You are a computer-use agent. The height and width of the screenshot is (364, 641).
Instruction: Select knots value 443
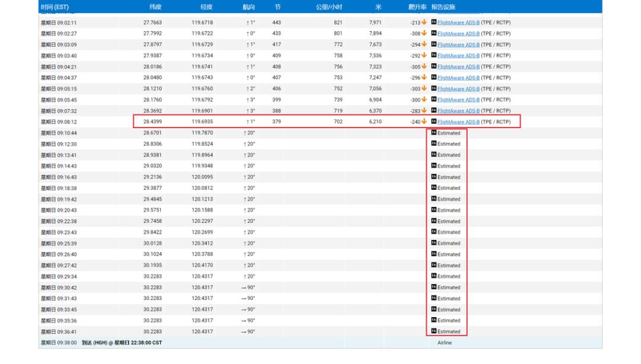point(277,23)
